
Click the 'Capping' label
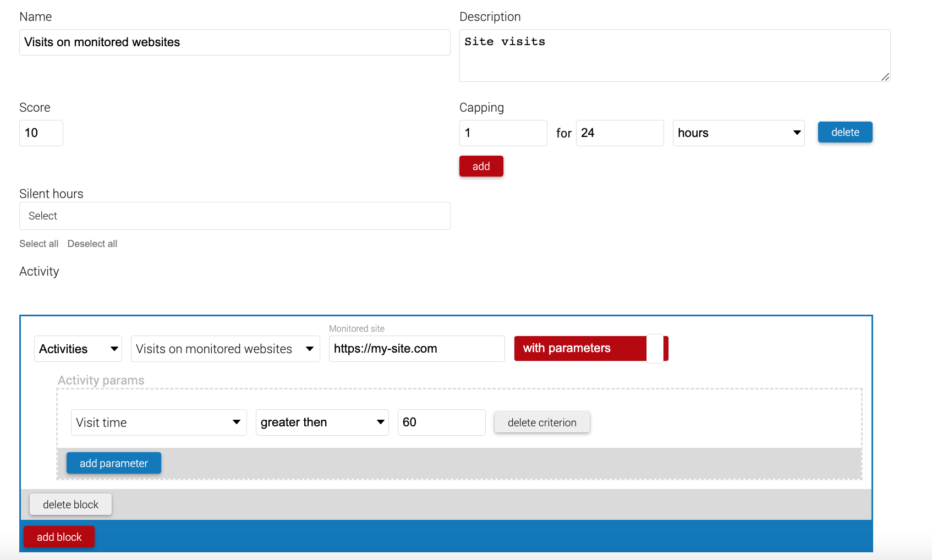pyautogui.click(x=481, y=108)
